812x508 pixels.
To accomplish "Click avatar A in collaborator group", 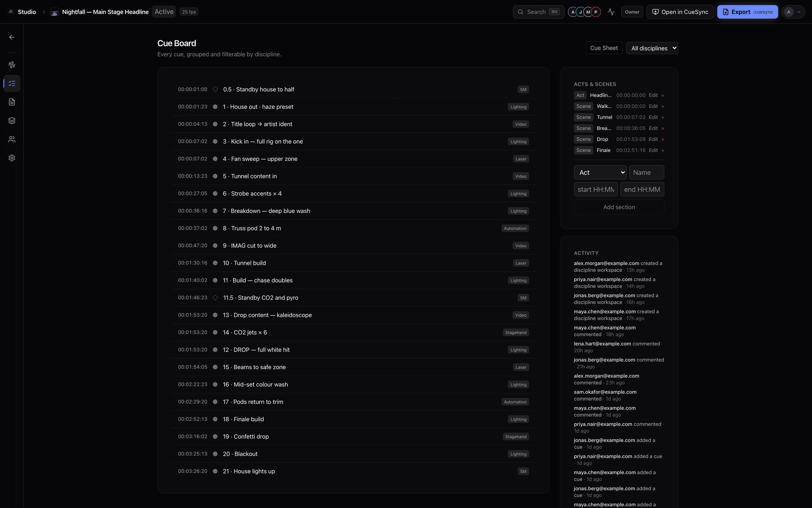I will coord(573,12).
